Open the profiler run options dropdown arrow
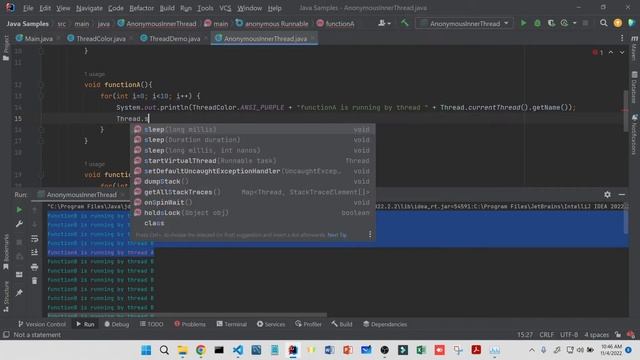The image size is (640, 360). point(575,23)
